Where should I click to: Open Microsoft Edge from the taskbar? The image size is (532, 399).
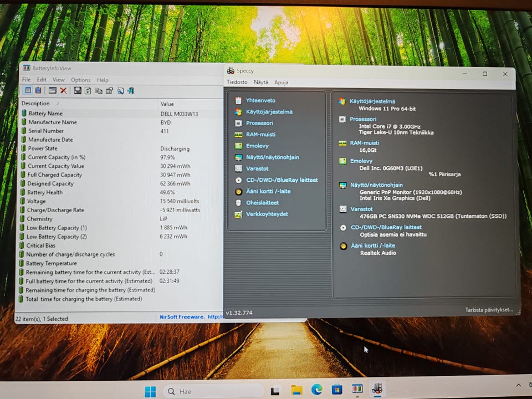point(316,390)
